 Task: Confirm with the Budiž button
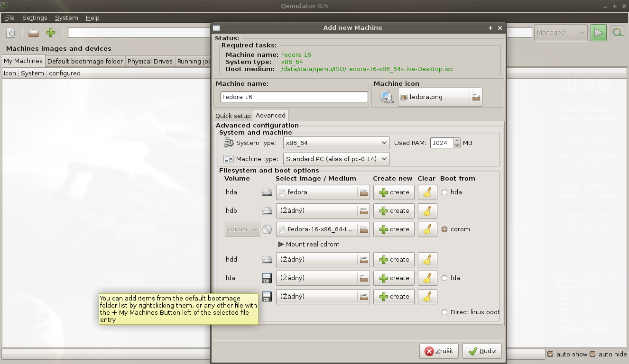coord(482,351)
